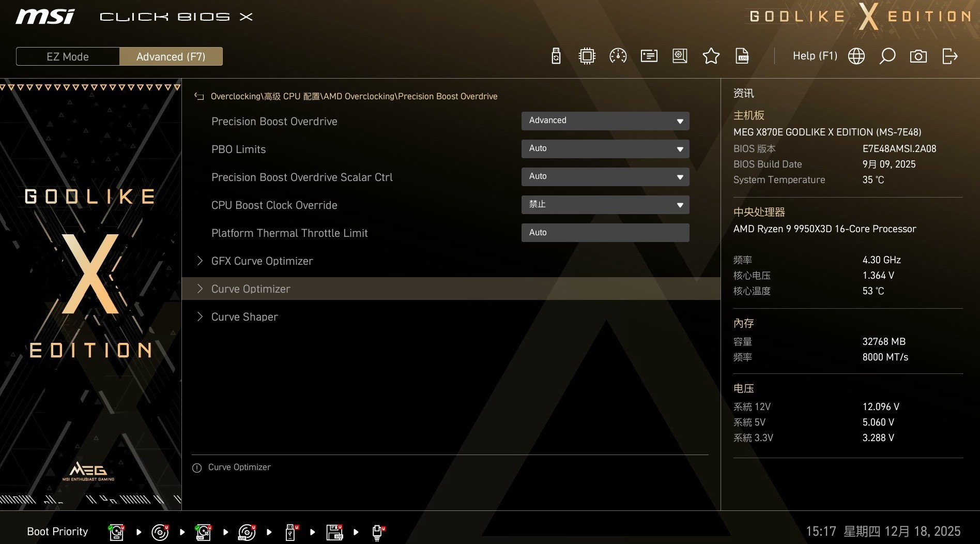Open CPU Boost Clock Override dropdown
The image size is (980, 544).
(605, 205)
